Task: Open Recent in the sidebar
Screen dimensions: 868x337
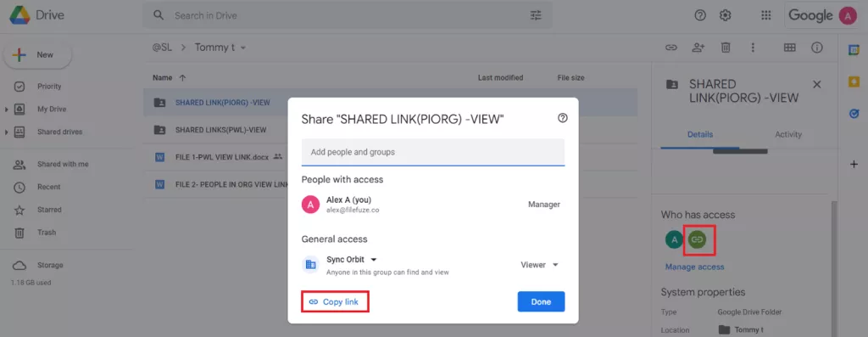Action: tap(48, 187)
